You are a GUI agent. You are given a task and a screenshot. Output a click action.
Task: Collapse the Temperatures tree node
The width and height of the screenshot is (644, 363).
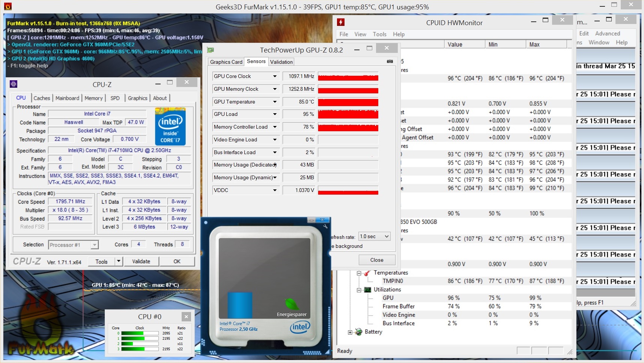359,273
